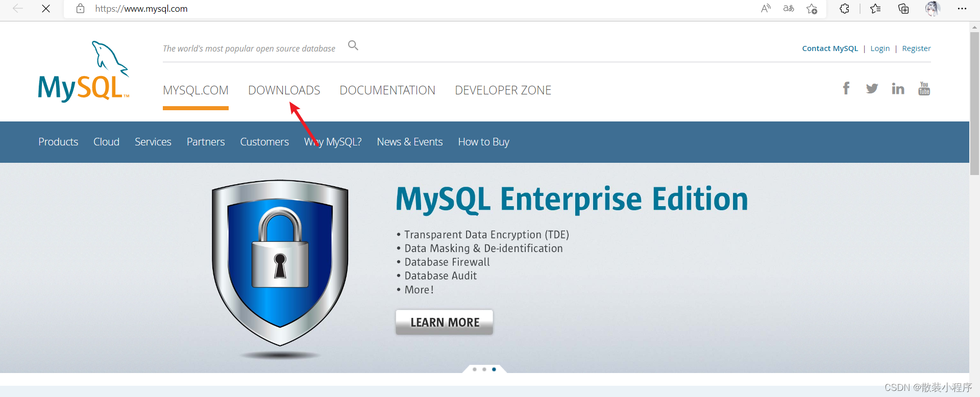Click the browser back arrow

point(18,9)
